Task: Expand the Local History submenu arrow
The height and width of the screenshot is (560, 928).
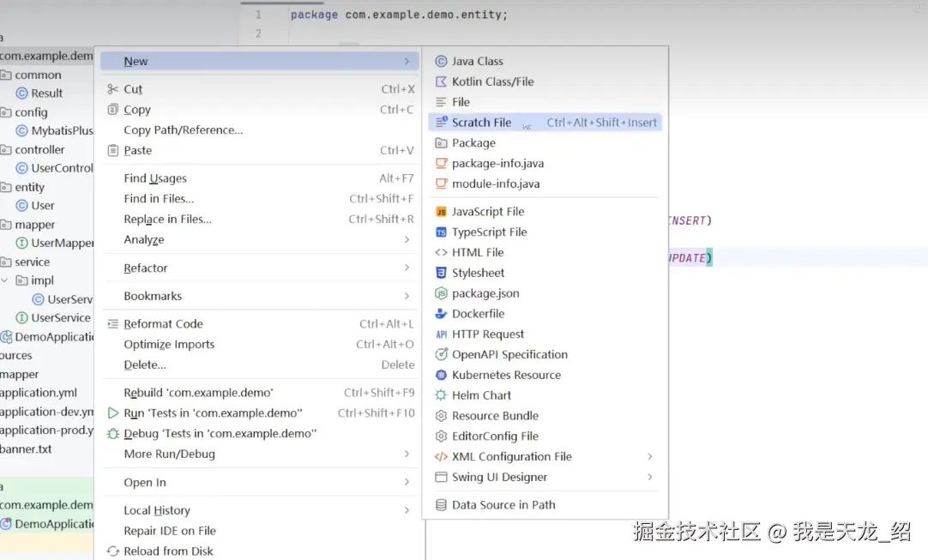Action: coord(407,510)
